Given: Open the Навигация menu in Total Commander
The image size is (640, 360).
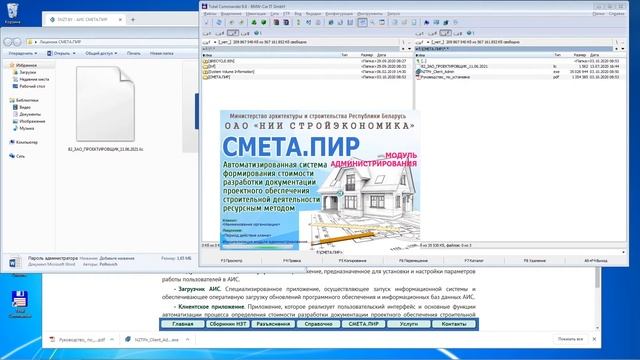Looking at the screenshot, I should [256, 14].
